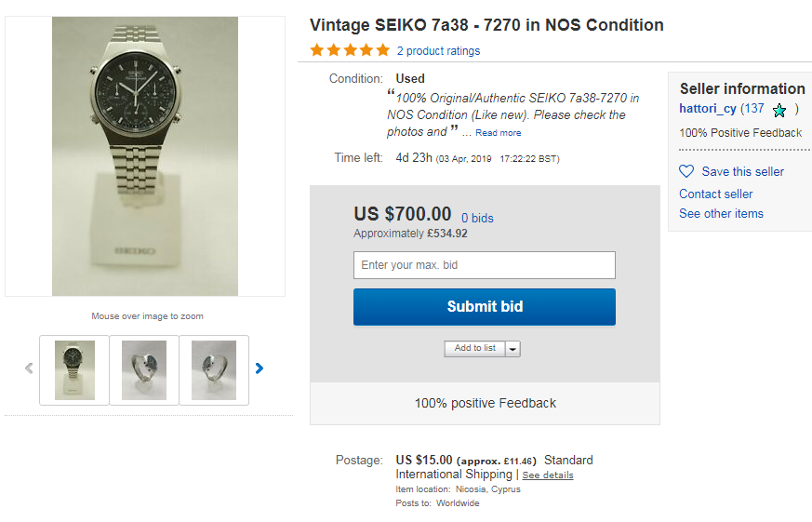Screen dimensions: 812x522
Task: Click the heart icon beside Save this seller
Action: (686, 171)
